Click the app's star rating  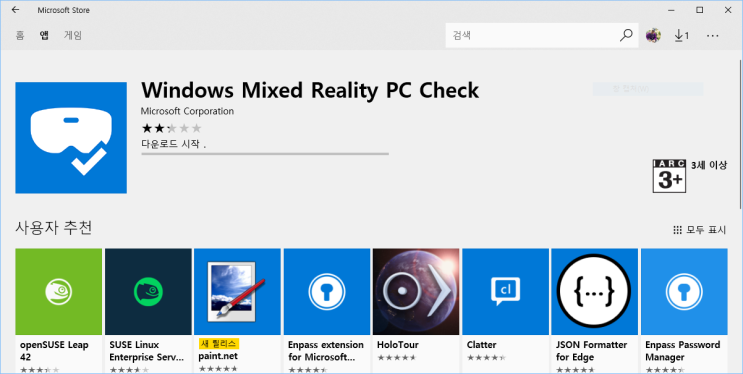[x=172, y=128]
